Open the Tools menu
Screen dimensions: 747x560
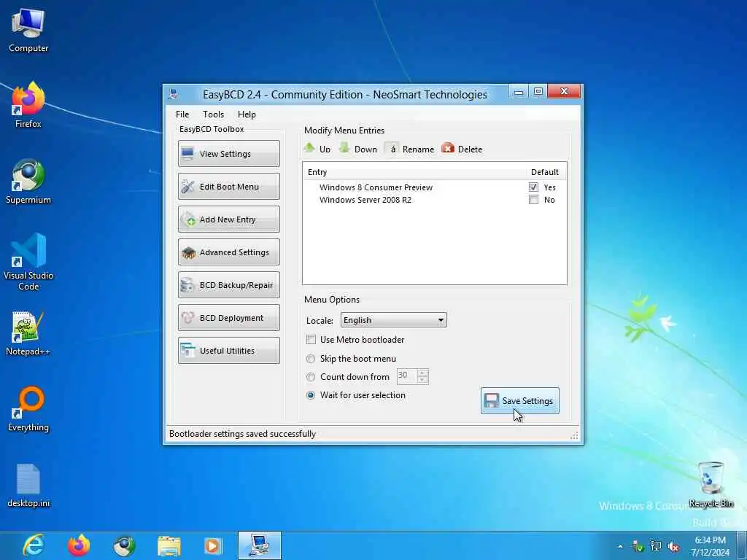(213, 114)
